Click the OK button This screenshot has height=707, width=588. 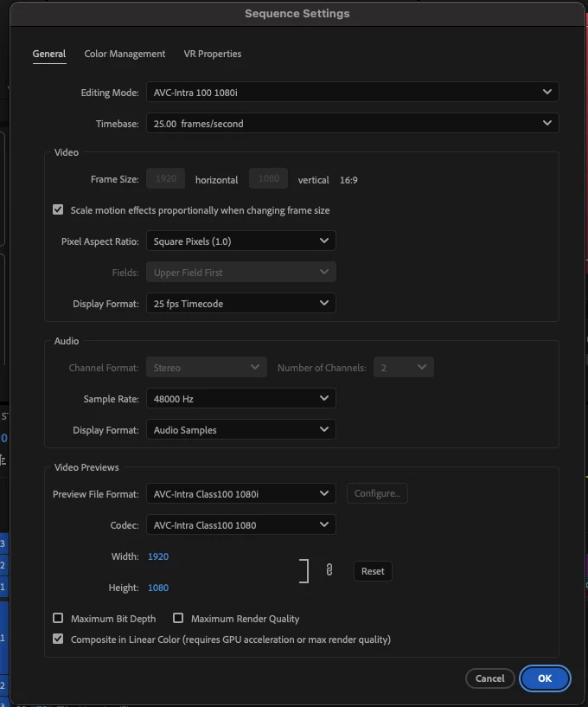click(x=545, y=678)
